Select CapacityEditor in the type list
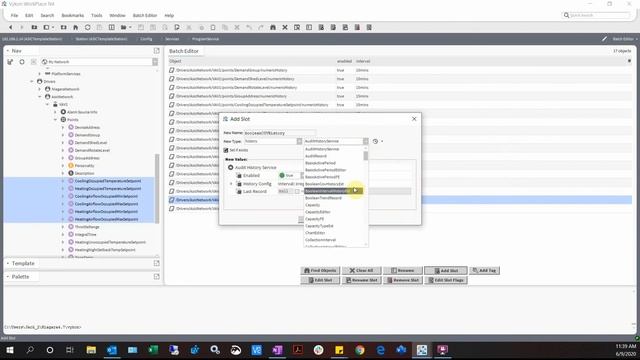This screenshot has height=360, width=640. [318, 212]
